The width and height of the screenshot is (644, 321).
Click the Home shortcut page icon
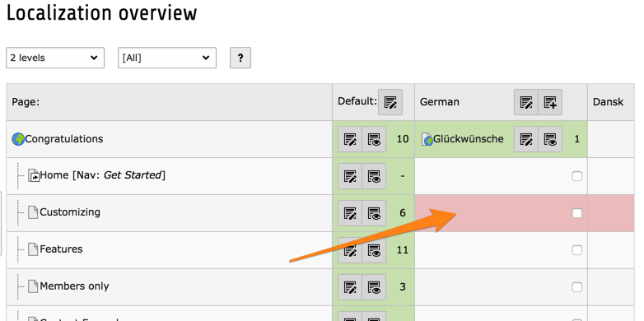[33, 175]
